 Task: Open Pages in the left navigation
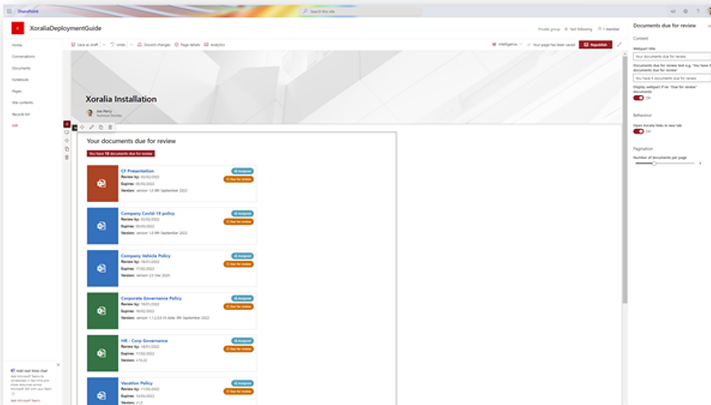16,91
